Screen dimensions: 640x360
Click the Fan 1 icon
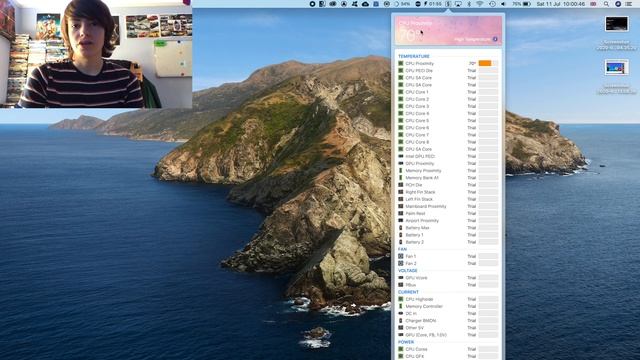click(401, 256)
